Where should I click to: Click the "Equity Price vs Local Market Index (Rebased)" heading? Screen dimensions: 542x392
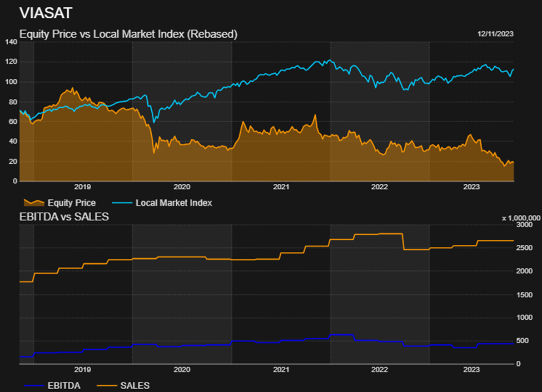(128, 34)
